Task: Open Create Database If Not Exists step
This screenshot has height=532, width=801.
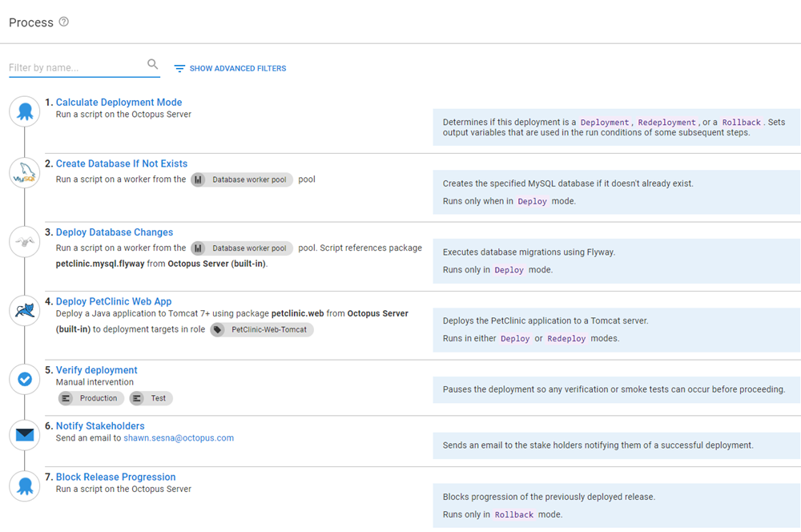Action: 122,163
